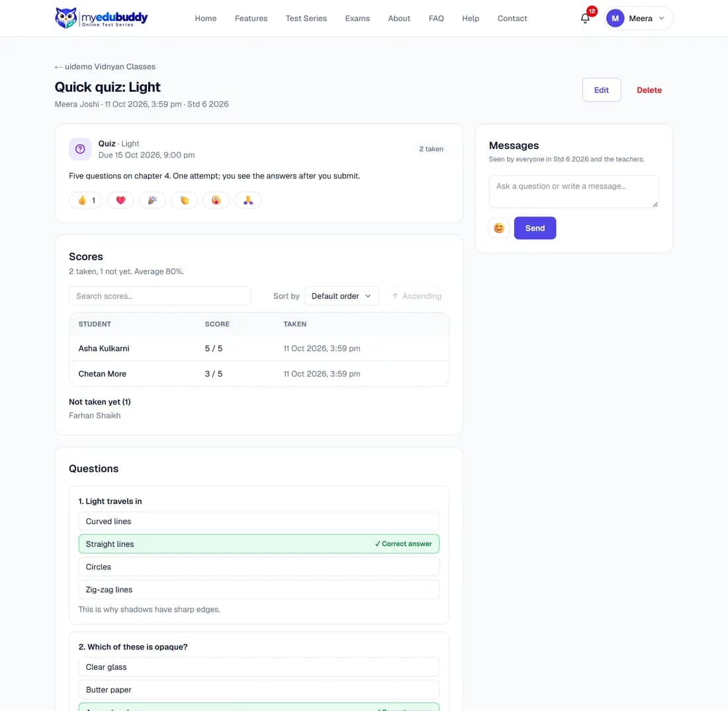
Task: Send the message
Action: (535, 228)
